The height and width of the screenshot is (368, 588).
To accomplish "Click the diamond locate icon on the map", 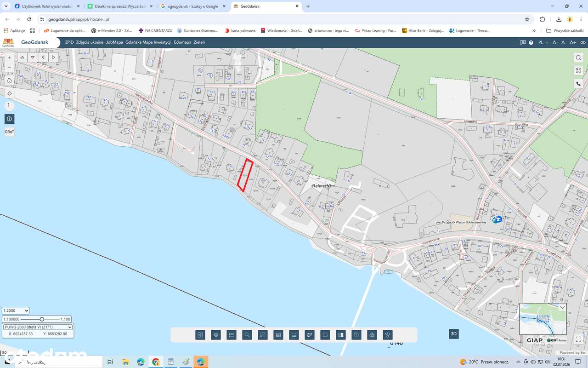I will (x=10, y=93).
